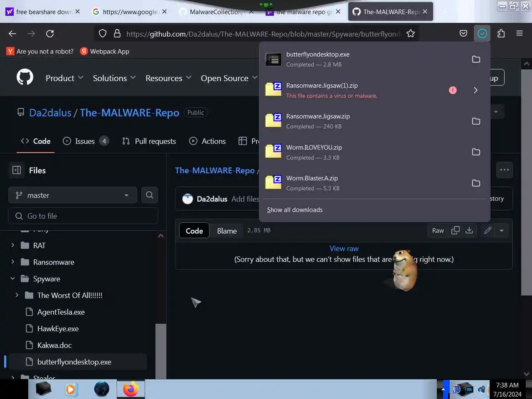
Task: Switch to the free bearshare download tab
Action: pos(43,12)
